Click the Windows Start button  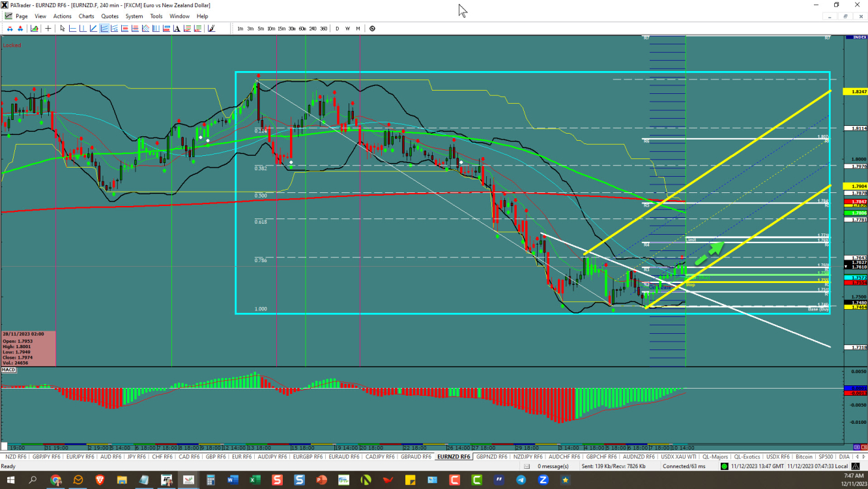point(11,481)
